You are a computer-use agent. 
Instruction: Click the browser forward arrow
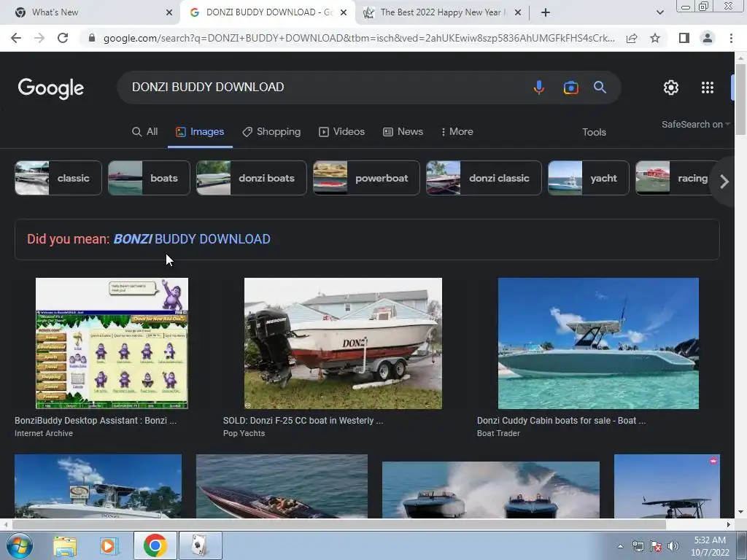pos(39,38)
